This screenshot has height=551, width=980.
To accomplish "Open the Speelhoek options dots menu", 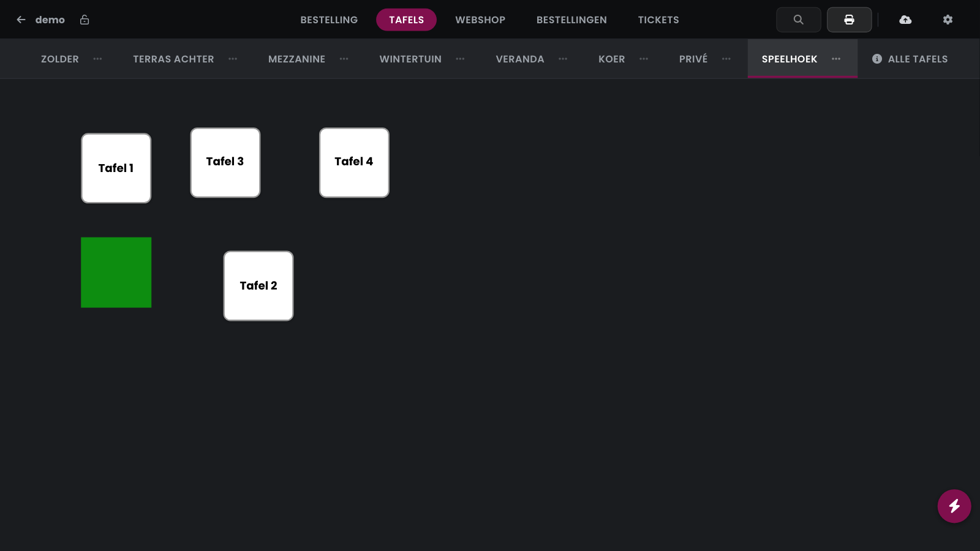I will (x=836, y=59).
